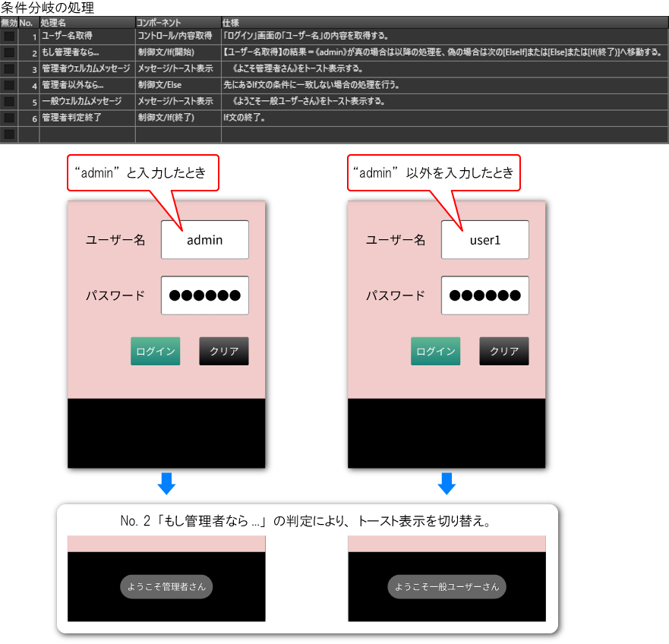Select the 管理者判定終了 process name cell
This screenshot has height=644, width=669.
tap(87, 118)
